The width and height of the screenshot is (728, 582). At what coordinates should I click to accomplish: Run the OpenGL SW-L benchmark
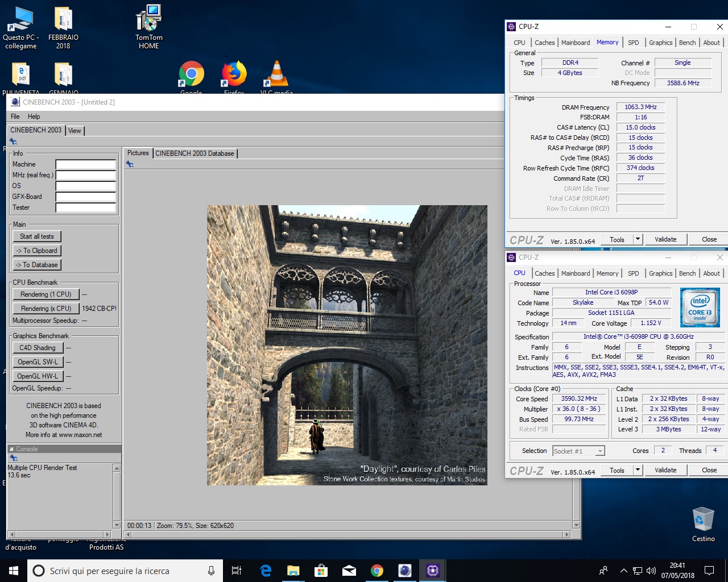38,362
